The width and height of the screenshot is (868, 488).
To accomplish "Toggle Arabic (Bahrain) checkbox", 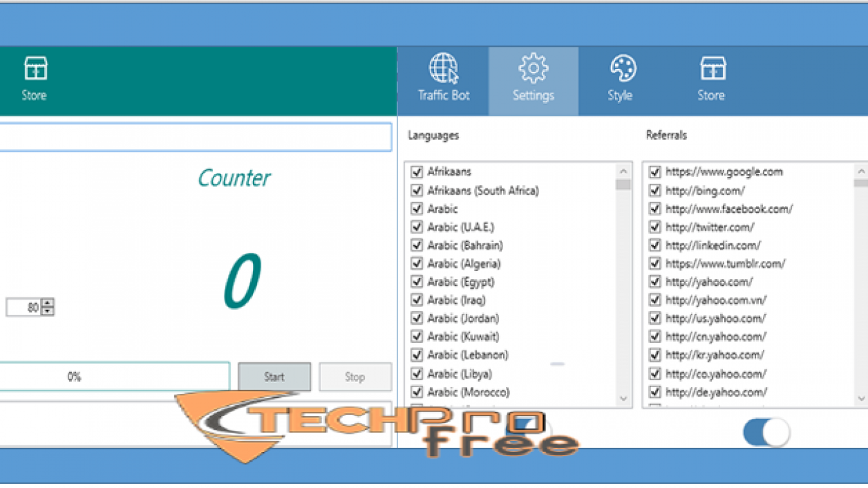I will 417,245.
